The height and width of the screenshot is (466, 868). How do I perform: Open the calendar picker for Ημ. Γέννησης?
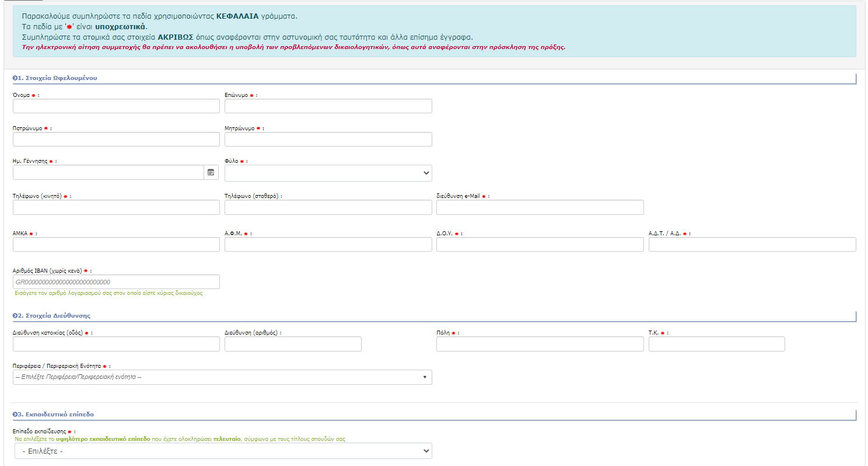(x=211, y=172)
